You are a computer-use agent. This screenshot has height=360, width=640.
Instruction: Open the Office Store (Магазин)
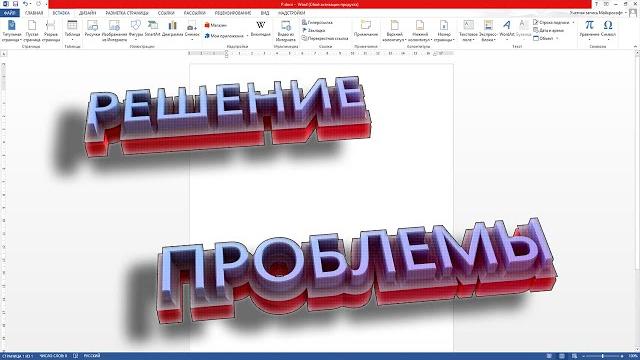pyautogui.click(x=216, y=25)
